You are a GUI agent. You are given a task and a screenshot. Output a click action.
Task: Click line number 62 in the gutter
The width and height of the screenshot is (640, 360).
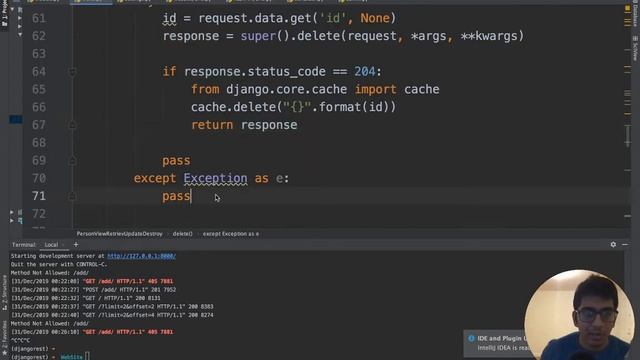click(39, 36)
